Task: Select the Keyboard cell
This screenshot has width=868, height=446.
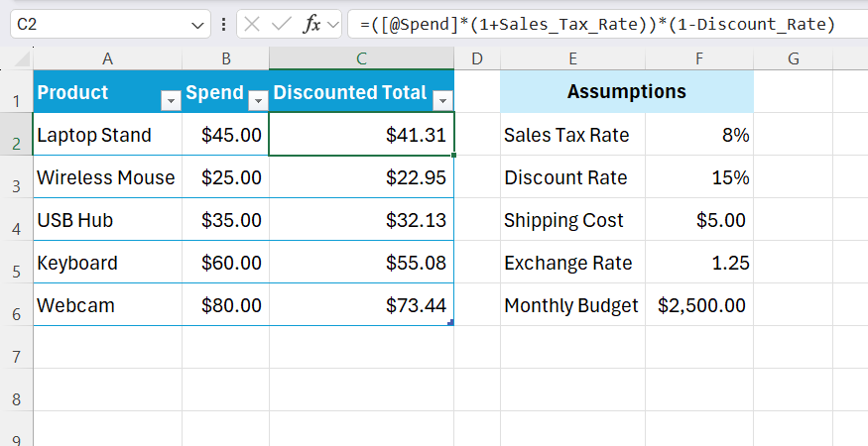Action: 107,263
